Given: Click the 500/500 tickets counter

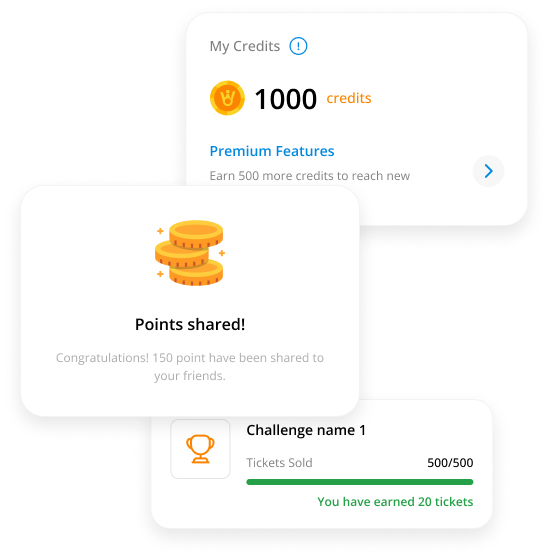Looking at the screenshot, I should [450, 463].
